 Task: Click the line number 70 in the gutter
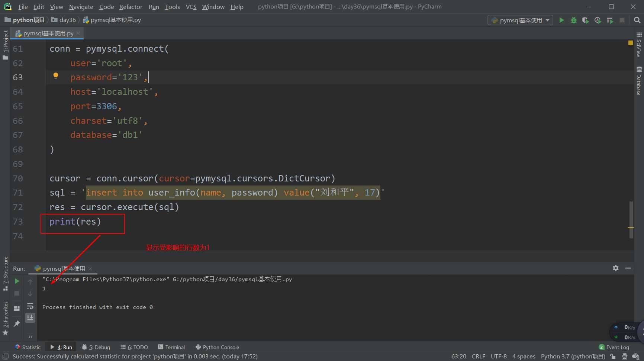[18, 178]
